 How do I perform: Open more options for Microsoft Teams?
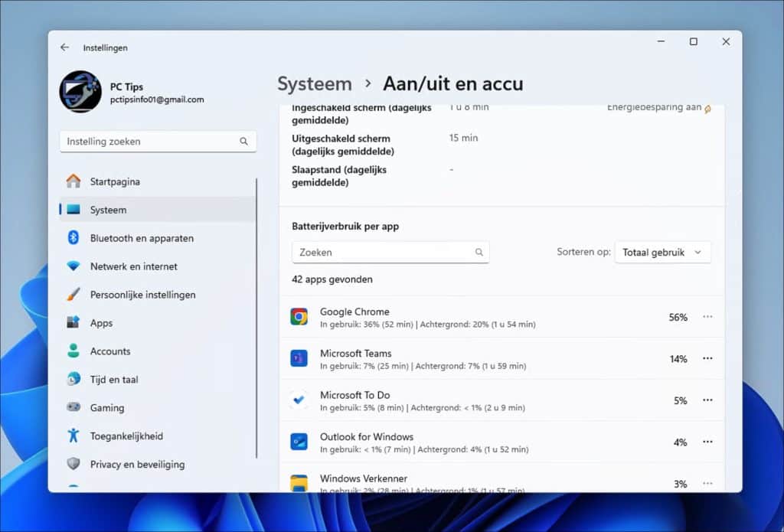click(x=707, y=358)
